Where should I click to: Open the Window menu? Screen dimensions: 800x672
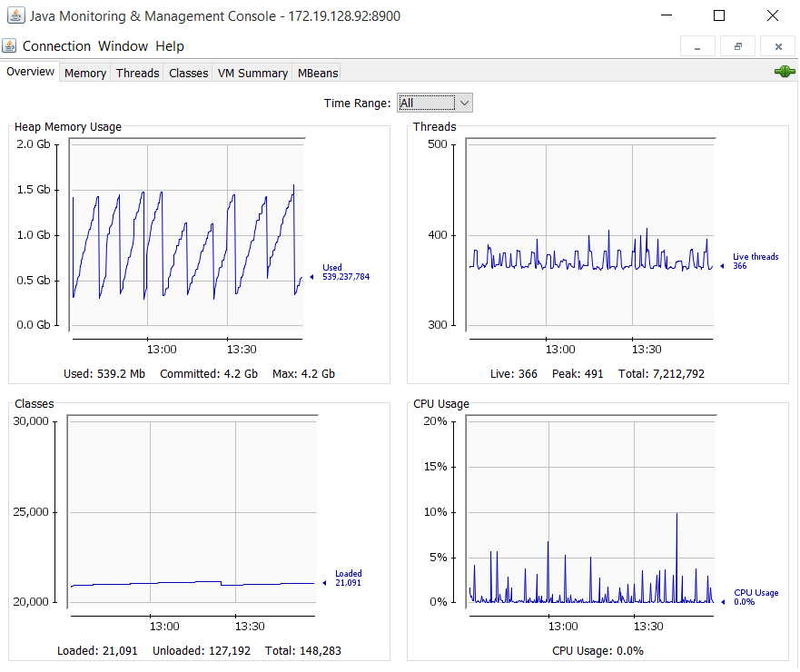tap(123, 46)
